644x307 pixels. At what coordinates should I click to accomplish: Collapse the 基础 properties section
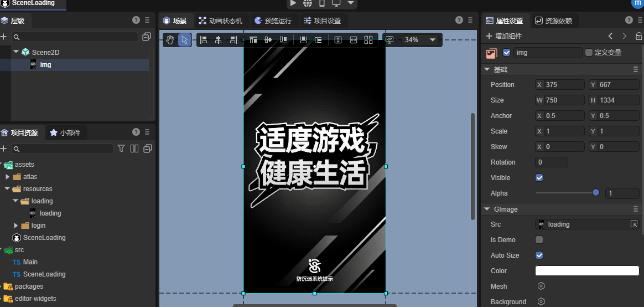[x=487, y=70]
